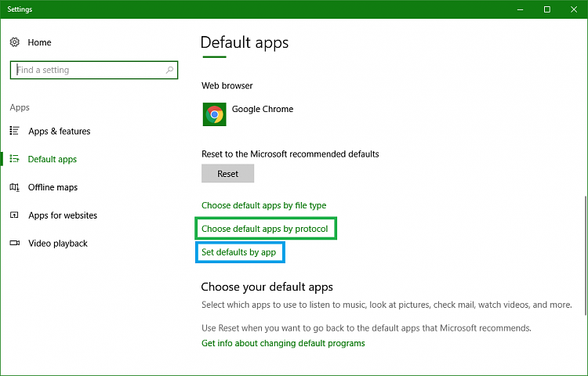Click the Default apps sidebar icon
The width and height of the screenshot is (588, 376).
pyautogui.click(x=14, y=159)
